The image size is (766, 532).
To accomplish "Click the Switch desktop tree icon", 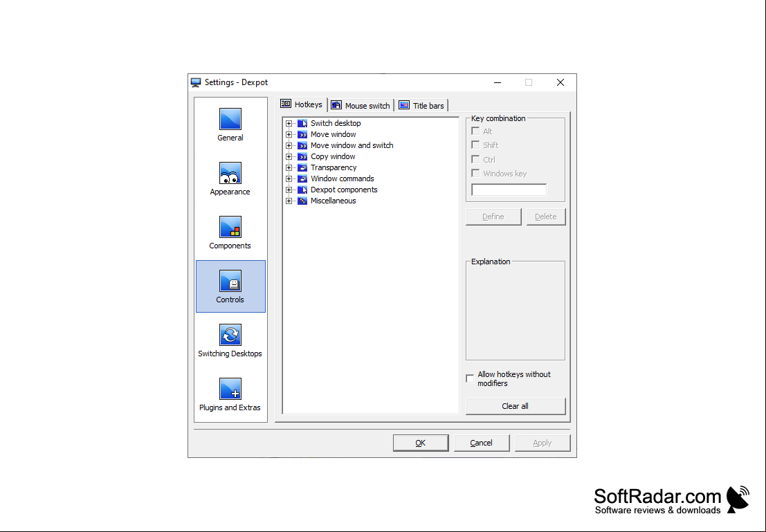I will tap(302, 124).
